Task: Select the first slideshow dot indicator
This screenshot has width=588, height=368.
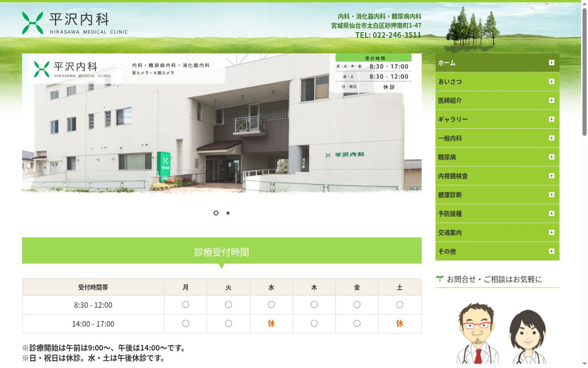Action: tap(216, 213)
